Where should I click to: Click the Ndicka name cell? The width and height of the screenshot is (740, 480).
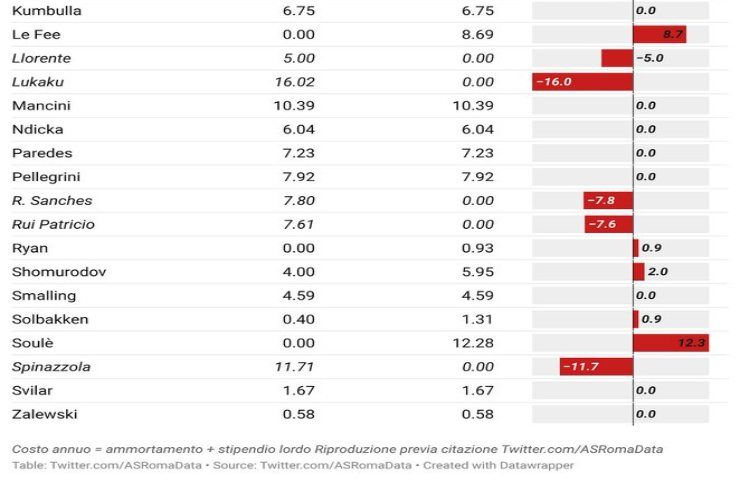(x=38, y=129)
